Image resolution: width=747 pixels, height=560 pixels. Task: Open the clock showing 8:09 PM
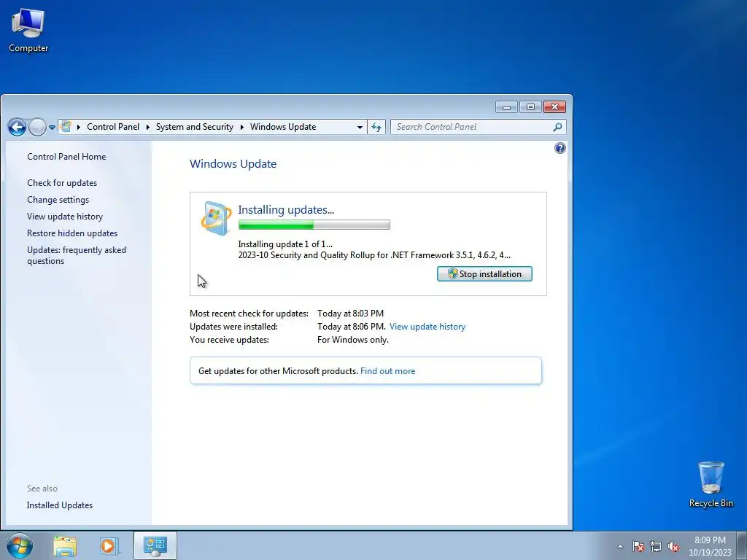(x=710, y=546)
